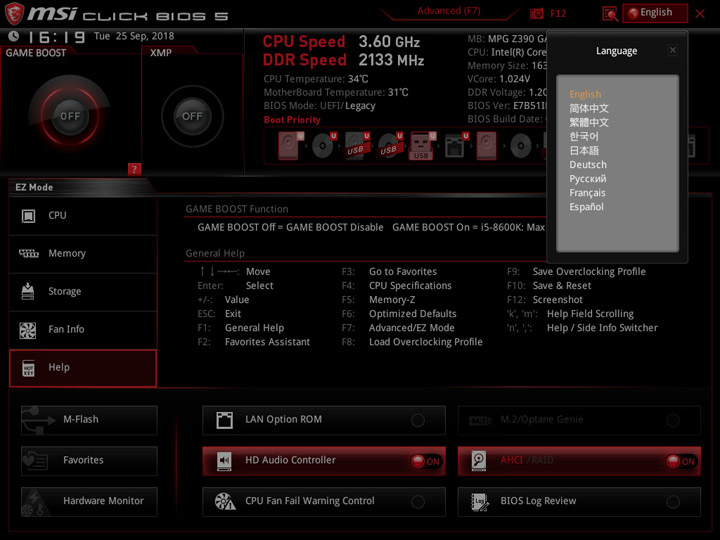
Task: Open the English language selector button
Action: tap(655, 13)
